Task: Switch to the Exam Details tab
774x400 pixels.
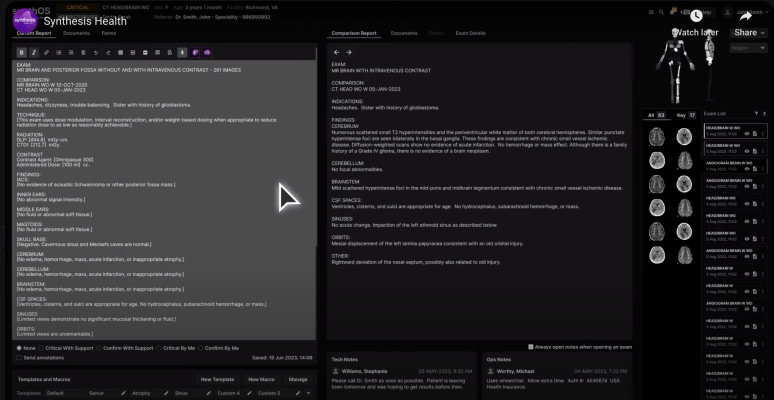Action: (x=470, y=33)
